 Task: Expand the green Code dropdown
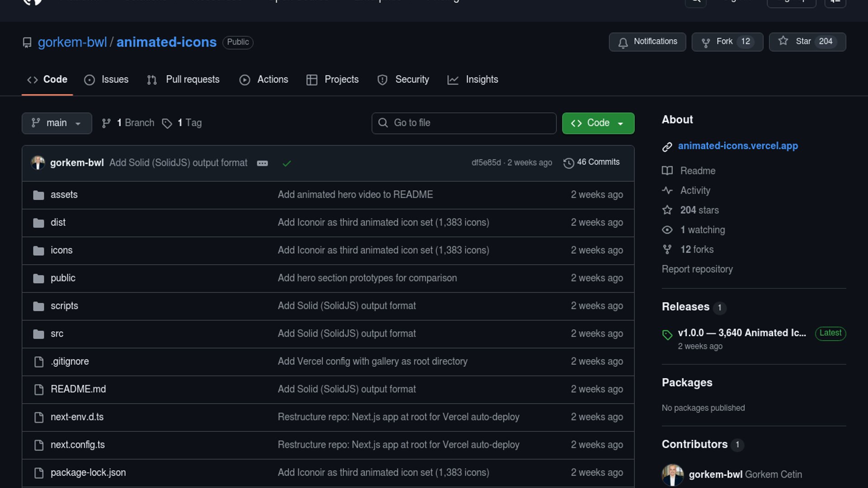click(x=598, y=123)
